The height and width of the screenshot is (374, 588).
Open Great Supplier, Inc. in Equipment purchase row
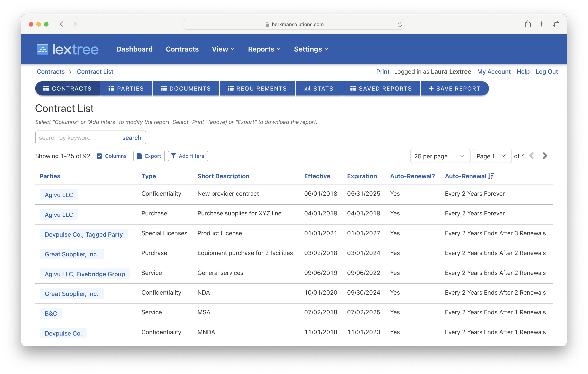click(x=72, y=254)
